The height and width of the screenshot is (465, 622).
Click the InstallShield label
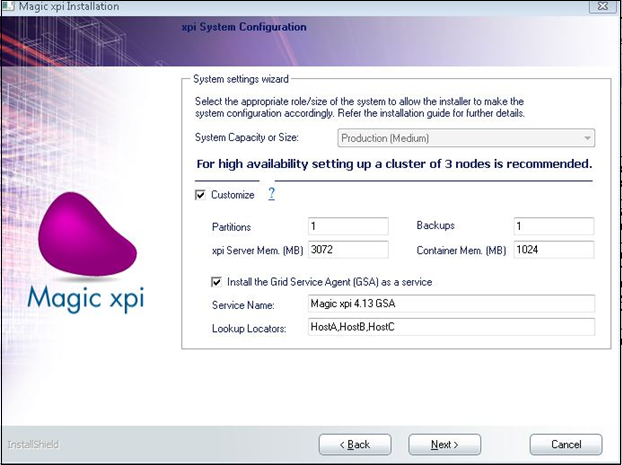tap(33, 444)
